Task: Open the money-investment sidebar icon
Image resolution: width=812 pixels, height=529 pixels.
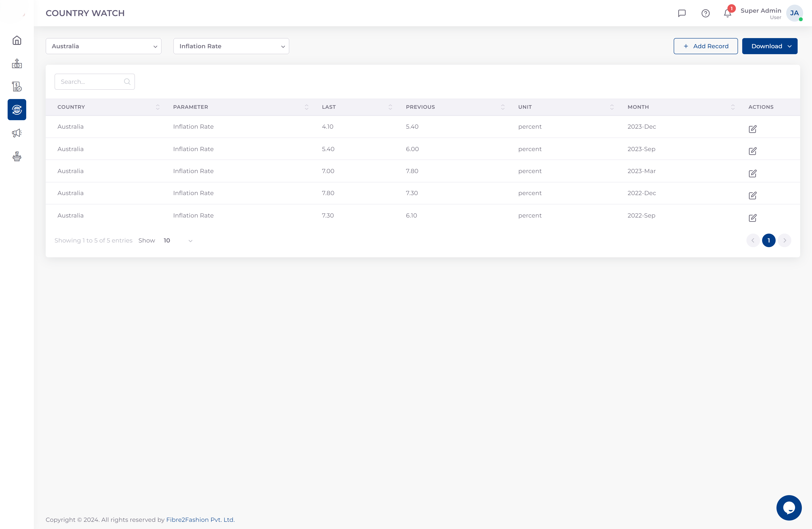Action: tap(17, 63)
